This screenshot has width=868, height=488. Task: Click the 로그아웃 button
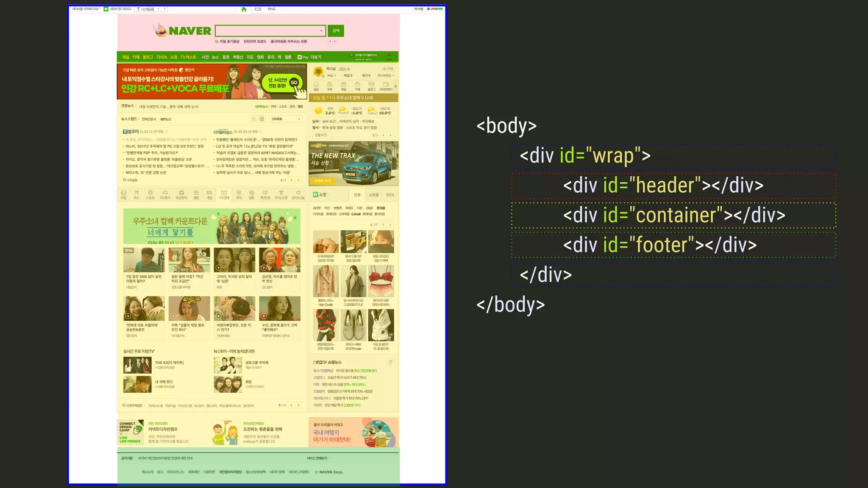pos(388,69)
